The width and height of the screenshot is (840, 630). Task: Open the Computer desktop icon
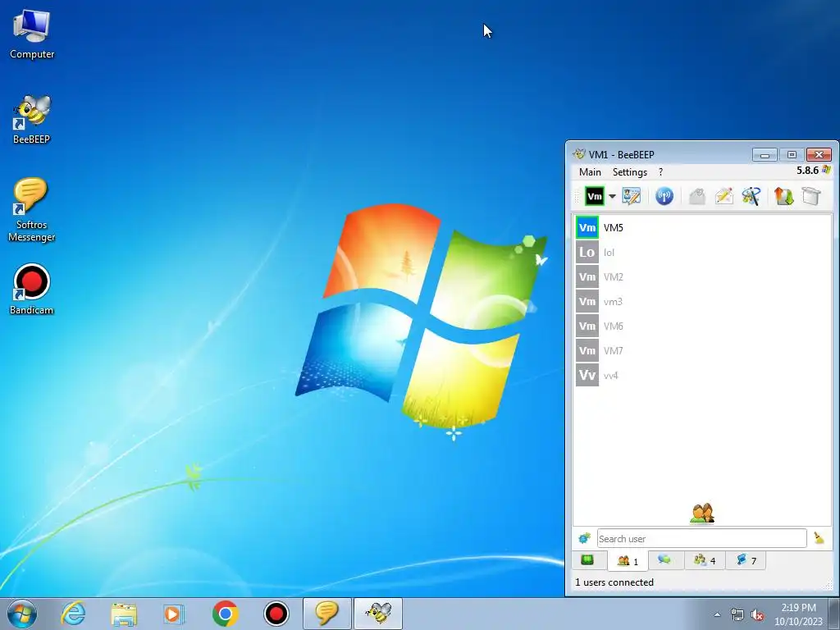(x=32, y=34)
